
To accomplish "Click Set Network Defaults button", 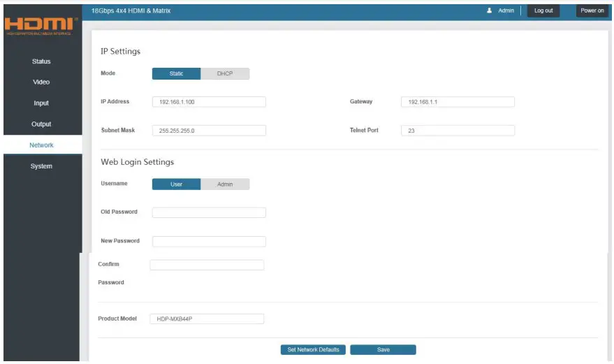I will [313, 349].
